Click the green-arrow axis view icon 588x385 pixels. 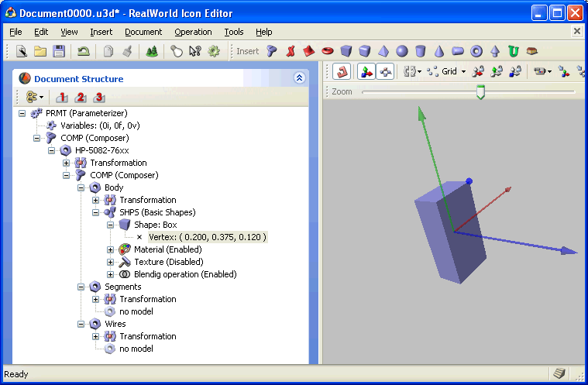pyautogui.click(x=497, y=71)
